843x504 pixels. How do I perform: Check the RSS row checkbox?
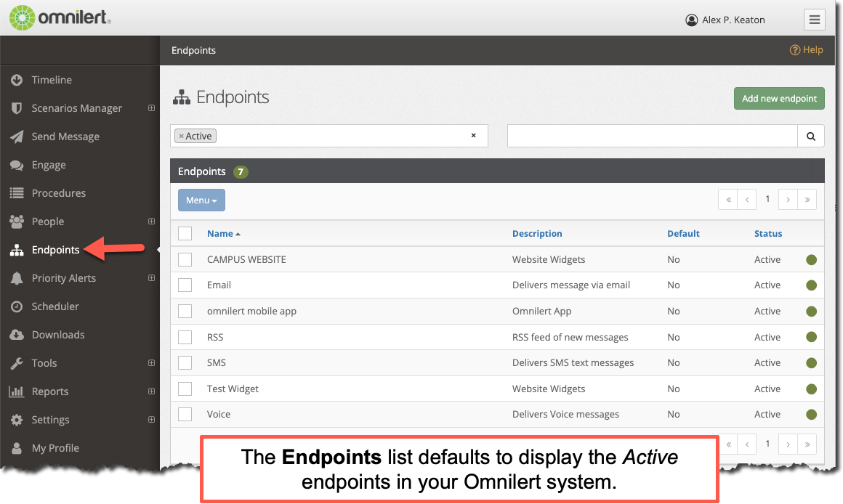(185, 337)
